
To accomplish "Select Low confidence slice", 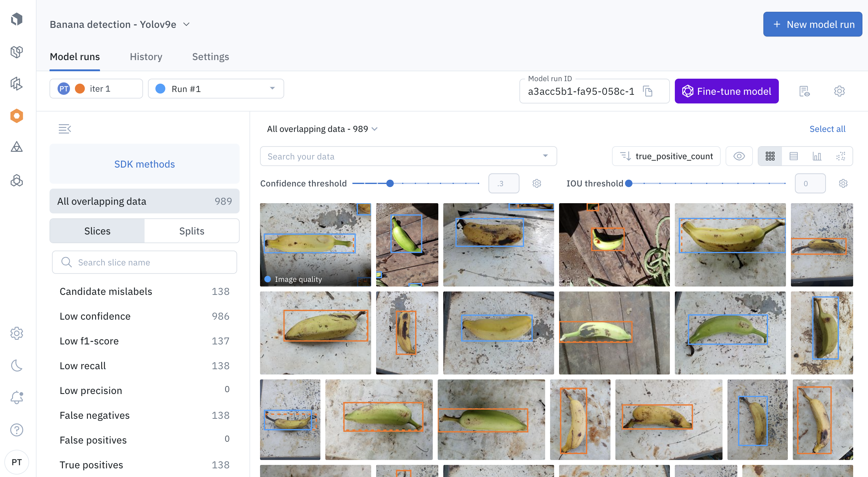I will (144, 316).
